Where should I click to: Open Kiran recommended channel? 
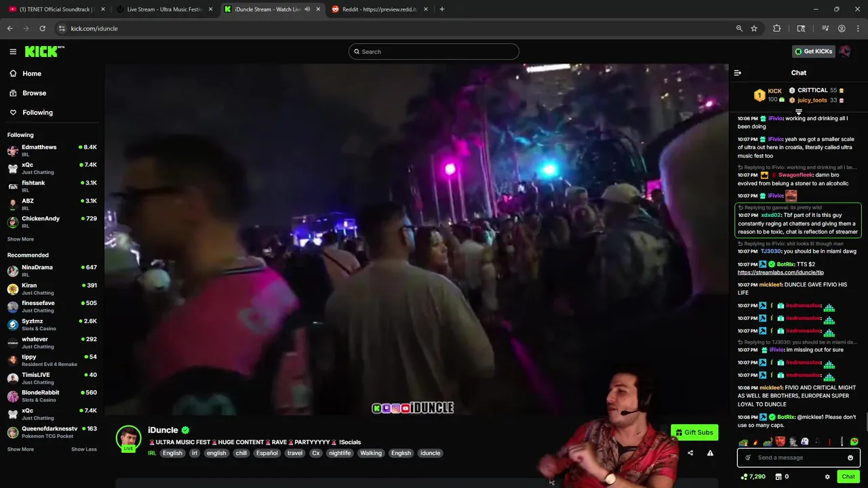click(x=52, y=289)
